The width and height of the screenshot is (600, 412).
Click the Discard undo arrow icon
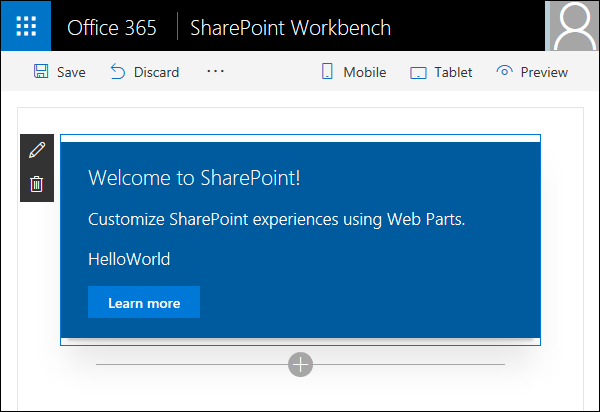coord(118,72)
